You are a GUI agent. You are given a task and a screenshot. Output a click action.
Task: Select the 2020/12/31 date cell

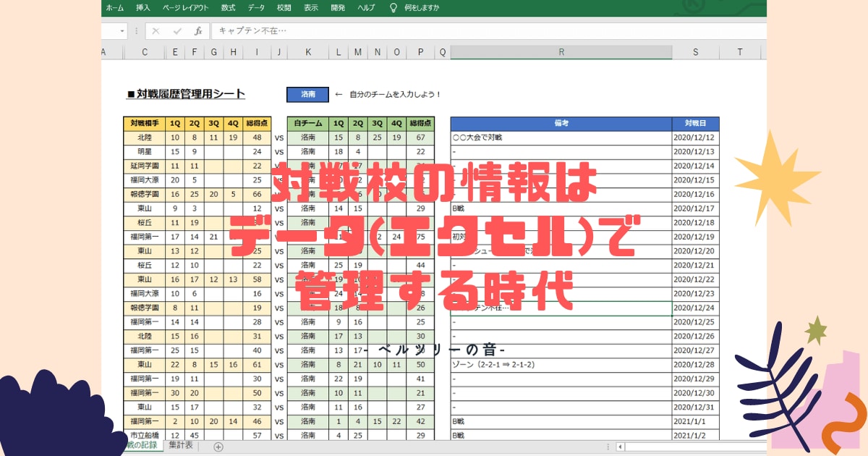pyautogui.click(x=696, y=407)
